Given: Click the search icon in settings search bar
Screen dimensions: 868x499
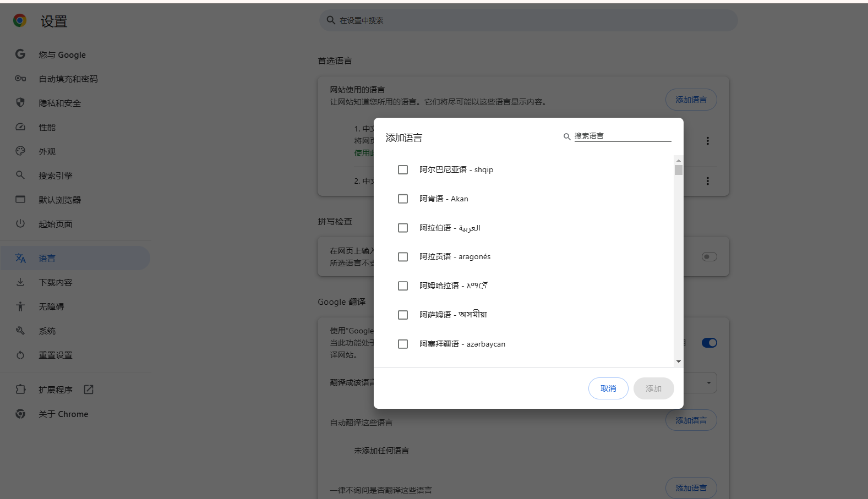Looking at the screenshot, I should 331,20.
